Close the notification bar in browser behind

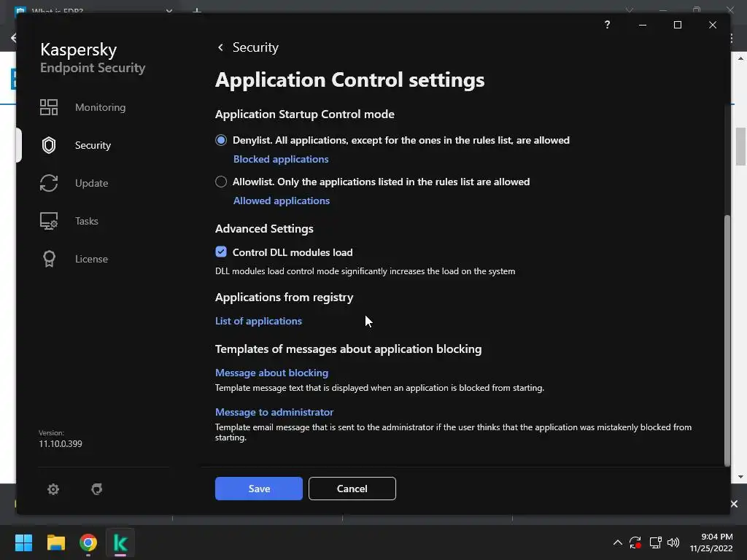point(734,504)
